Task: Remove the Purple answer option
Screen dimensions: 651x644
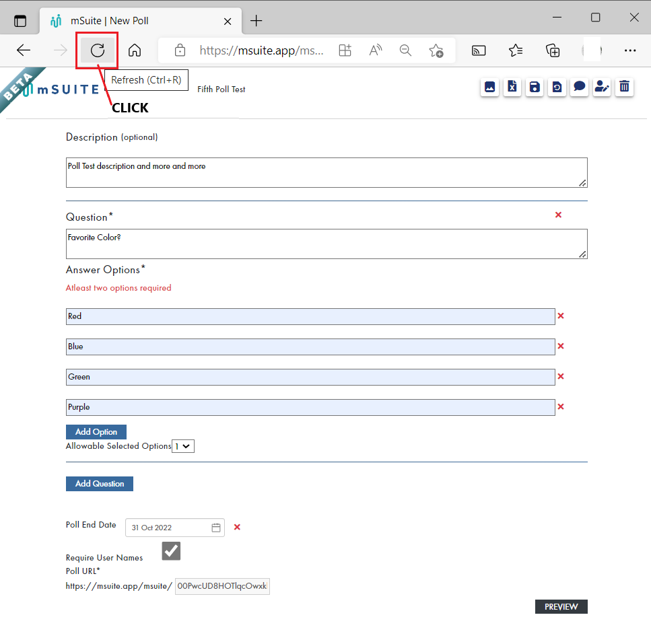Action: pyautogui.click(x=561, y=406)
